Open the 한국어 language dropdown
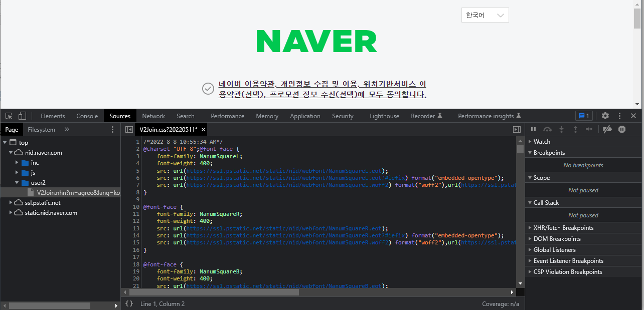The width and height of the screenshot is (644, 310). [x=485, y=15]
